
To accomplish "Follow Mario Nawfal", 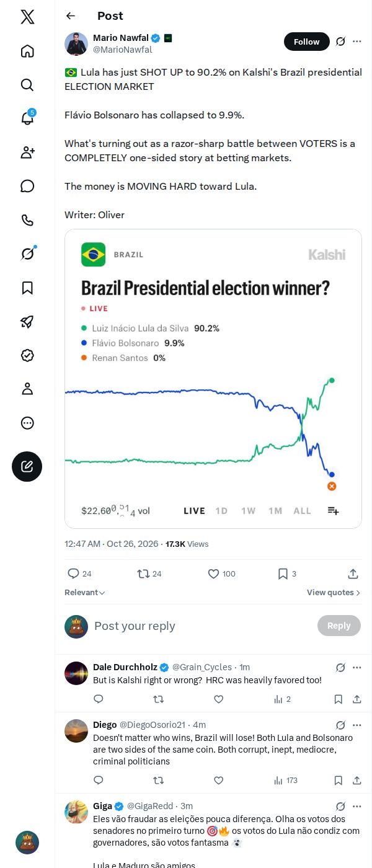I will [307, 42].
